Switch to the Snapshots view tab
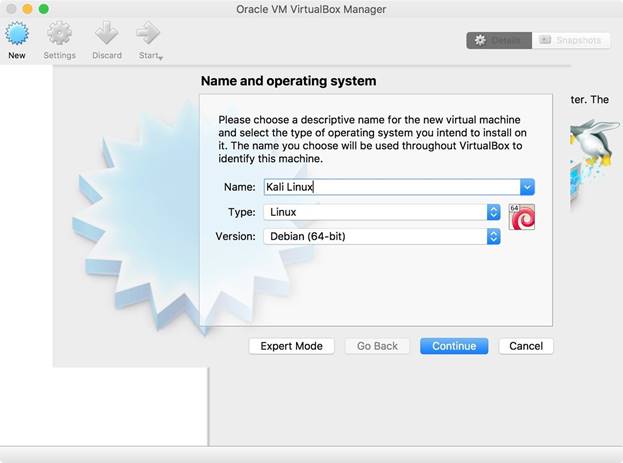 point(571,41)
